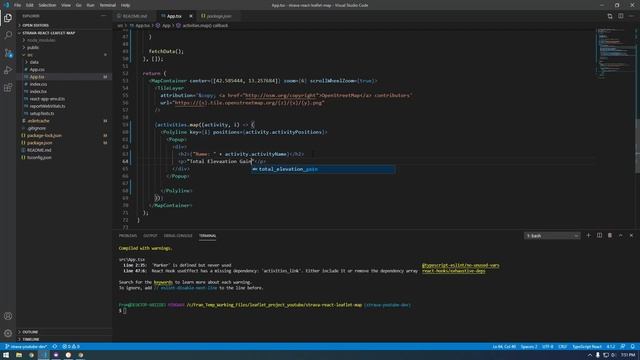Open .gitignore in the explorer
This screenshot has width=640, height=360.
click(37, 128)
